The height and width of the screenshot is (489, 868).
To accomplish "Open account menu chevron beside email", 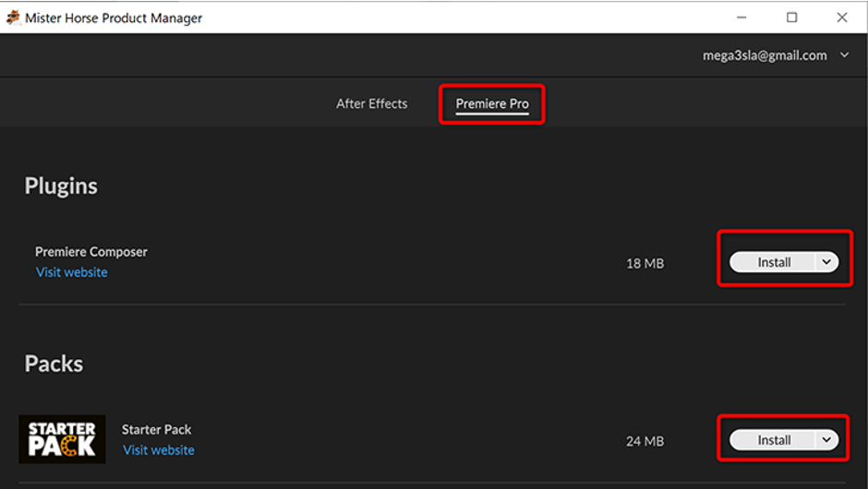I will 844,55.
